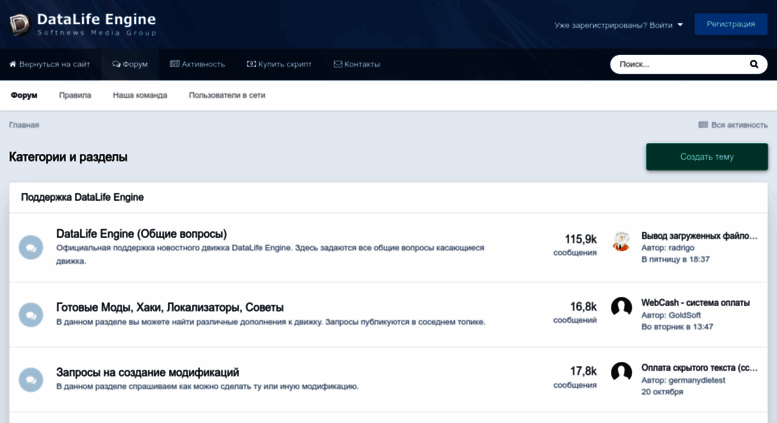Open topic WebCash - система оплаты

pos(695,303)
